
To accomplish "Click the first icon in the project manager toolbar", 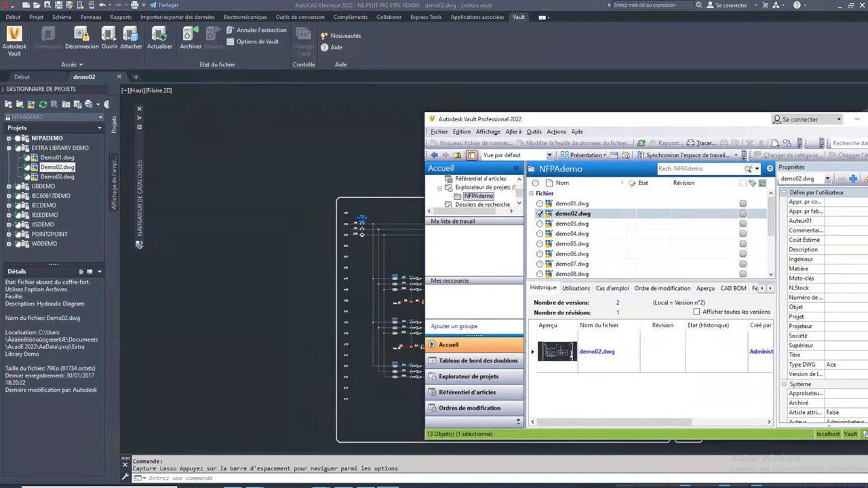I will click(x=9, y=104).
